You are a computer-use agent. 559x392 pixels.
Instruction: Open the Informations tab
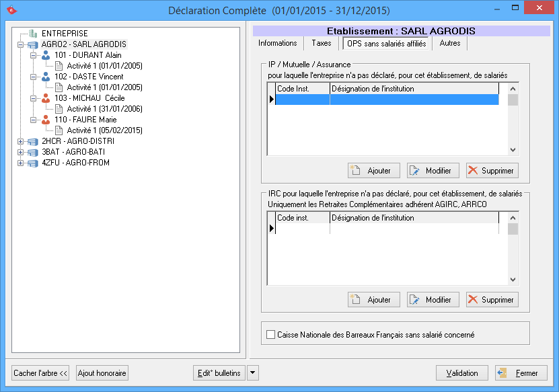click(278, 43)
